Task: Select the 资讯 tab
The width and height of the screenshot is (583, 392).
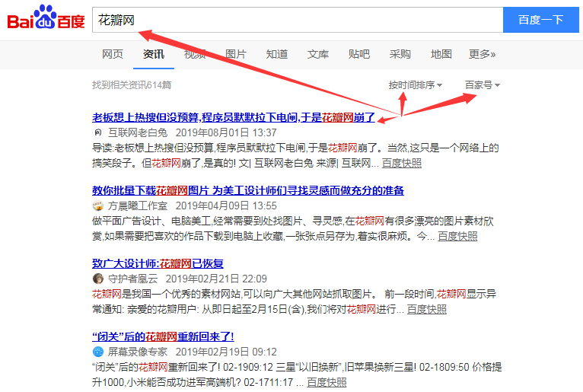Action: pos(154,54)
